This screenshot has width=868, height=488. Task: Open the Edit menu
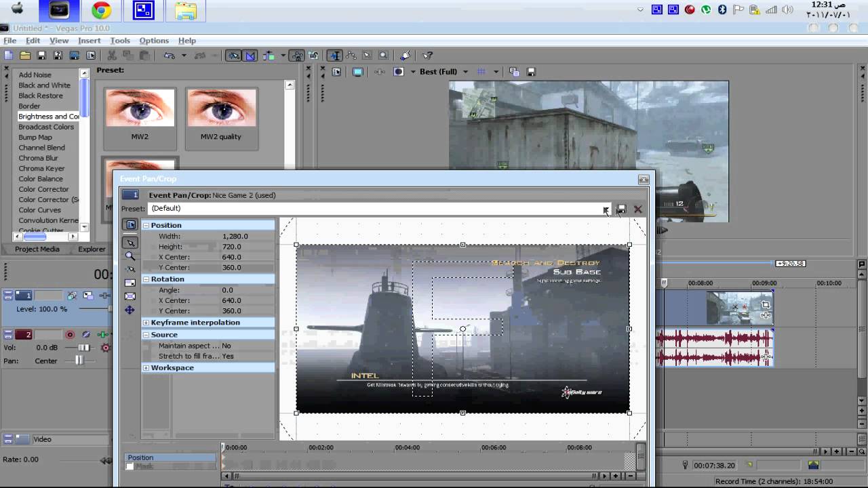(33, 41)
